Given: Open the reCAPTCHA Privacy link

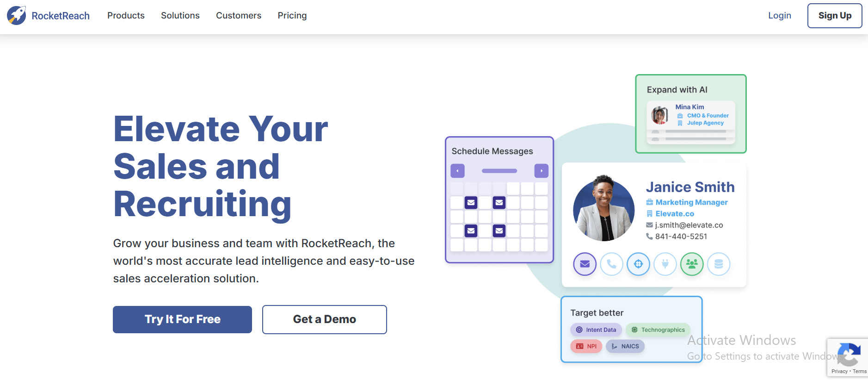Looking at the screenshot, I should point(839,371).
